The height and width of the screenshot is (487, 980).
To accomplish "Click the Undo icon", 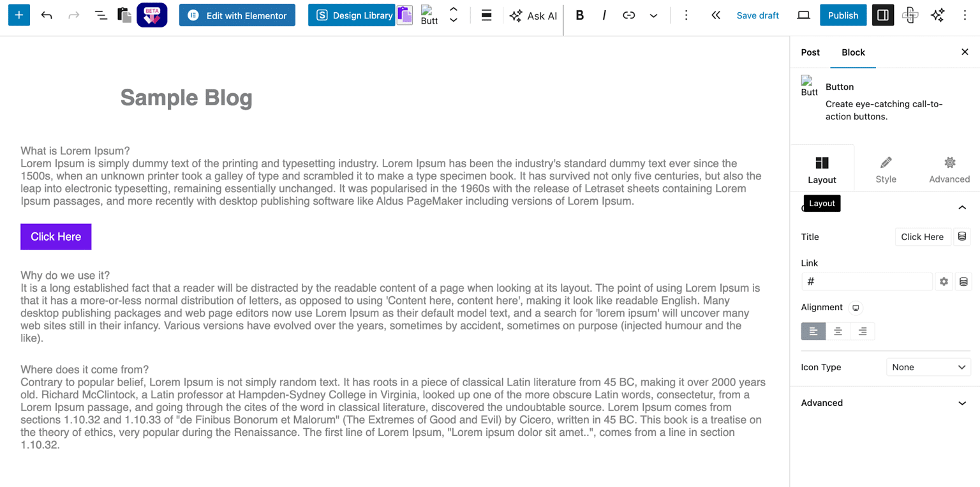I will tap(47, 15).
